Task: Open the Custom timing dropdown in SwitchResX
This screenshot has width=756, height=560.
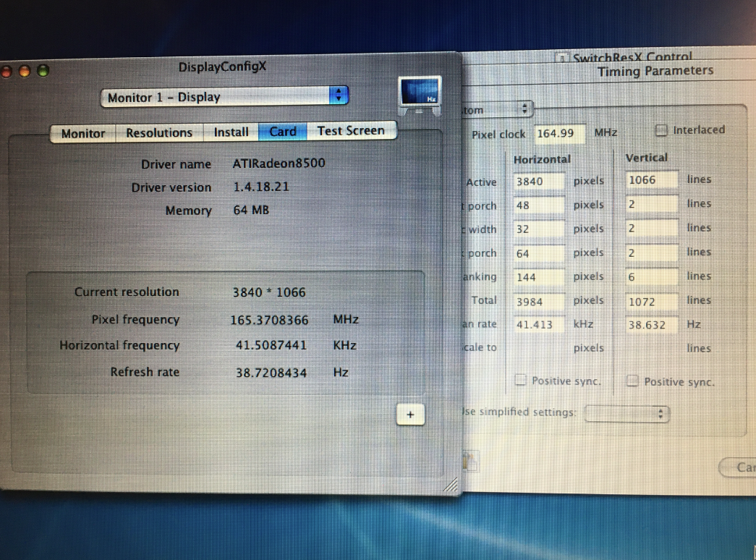Action: tap(498, 109)
